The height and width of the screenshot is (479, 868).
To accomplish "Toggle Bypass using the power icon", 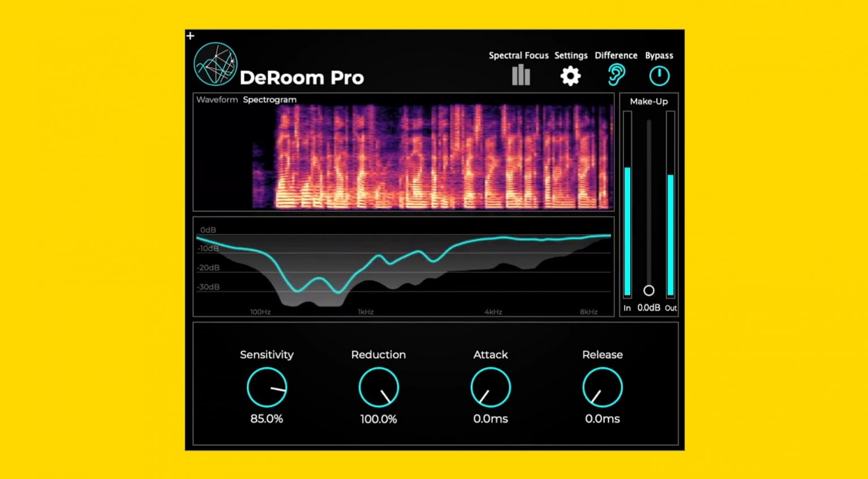I will pos(659,75).
